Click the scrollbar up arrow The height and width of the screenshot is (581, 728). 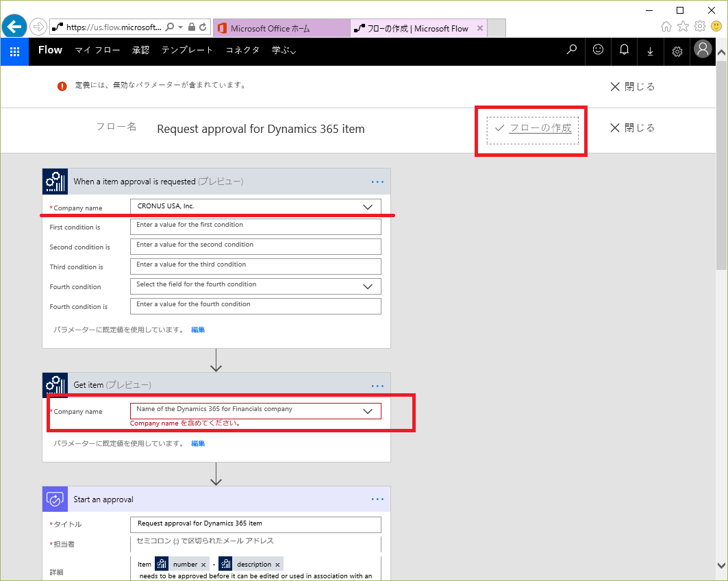[x=721, y=53]
